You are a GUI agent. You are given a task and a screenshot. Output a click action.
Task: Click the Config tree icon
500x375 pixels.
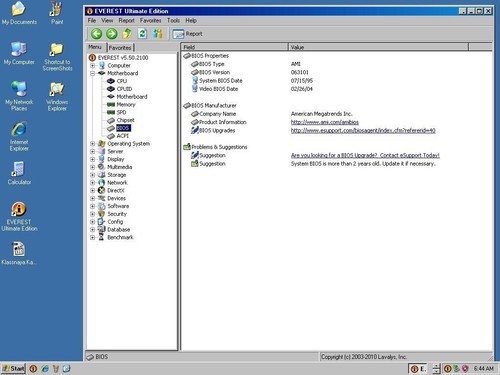[x=101, y=222]
